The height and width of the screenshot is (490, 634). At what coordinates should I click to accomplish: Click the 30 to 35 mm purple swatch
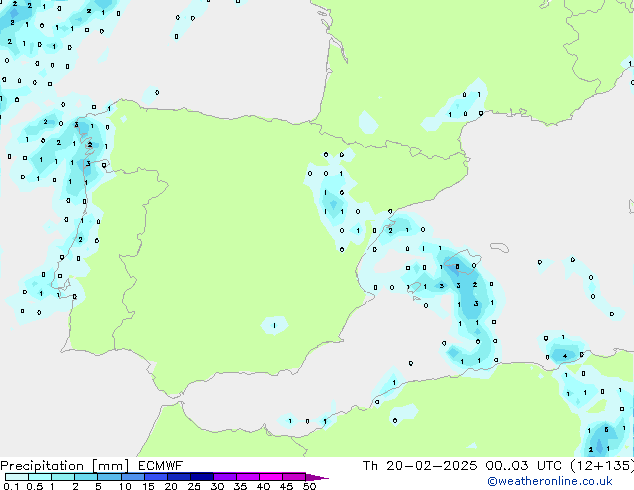pos(224,477)
